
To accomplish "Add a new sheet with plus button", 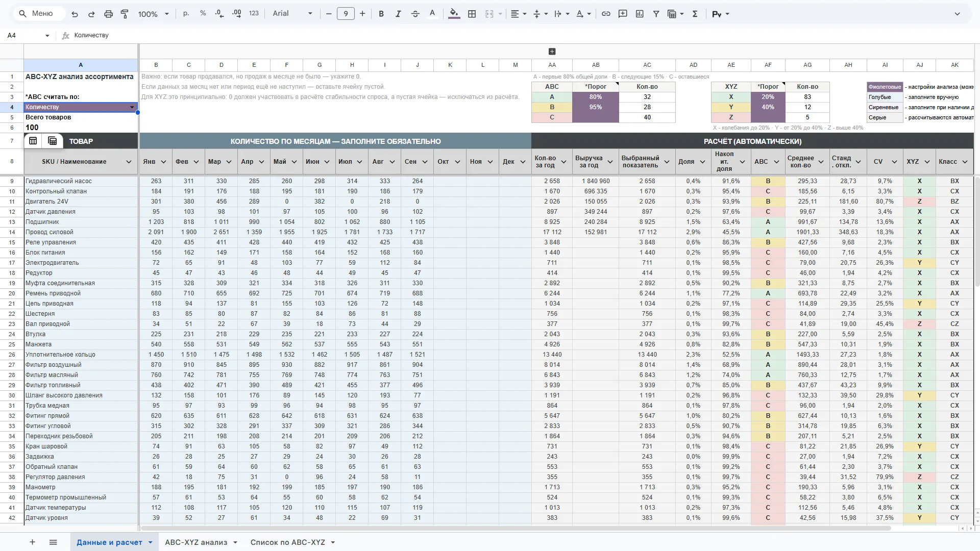I will (x=32, y=542).
